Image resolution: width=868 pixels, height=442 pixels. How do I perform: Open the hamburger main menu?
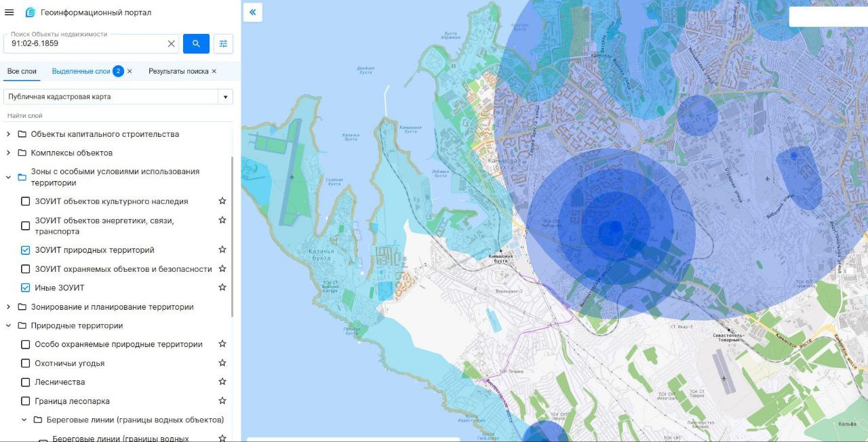coord(9,12)
